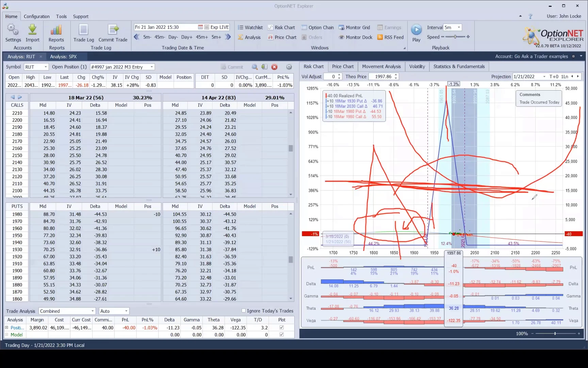
Task: Click the spreadsheet export icon beside the magnifier
Action: pyautogui.click(x=264, y=67)
